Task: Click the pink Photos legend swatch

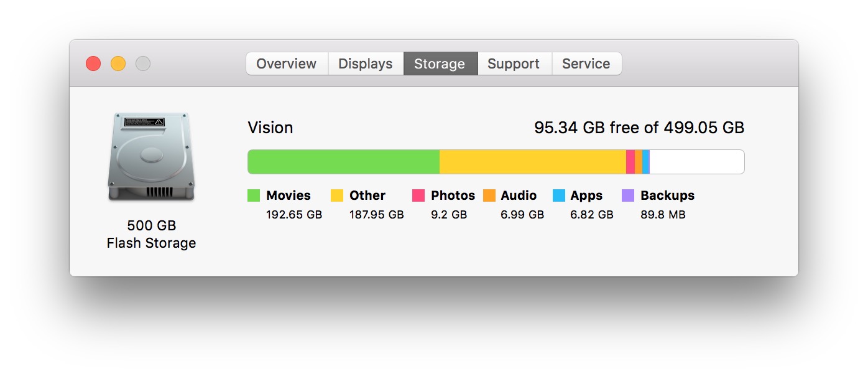Action: (x=418, y=195)
